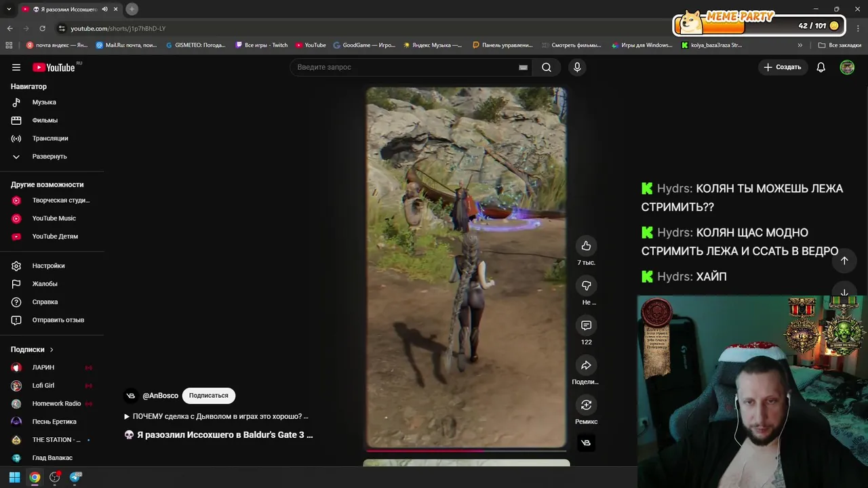Subscribe with the Подписаться button
The height and width of the screenshot is (488, 868).
pos(208,396)
